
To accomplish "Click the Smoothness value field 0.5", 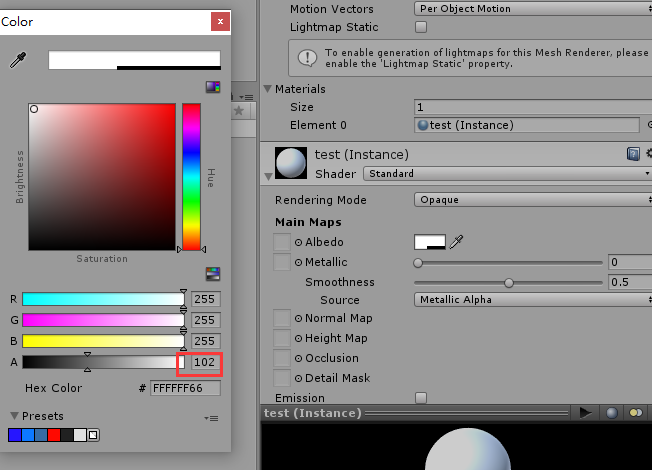I will point(630,282).
